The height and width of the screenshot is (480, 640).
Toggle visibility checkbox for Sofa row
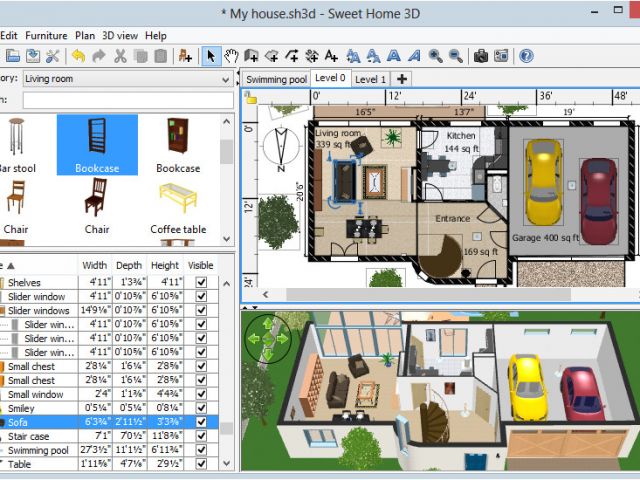coord(201,422)
